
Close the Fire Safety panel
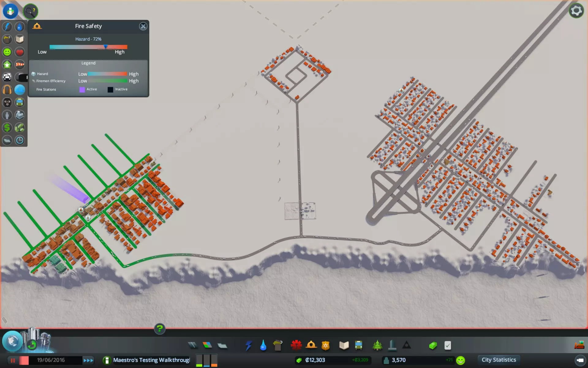click(143, 26)
